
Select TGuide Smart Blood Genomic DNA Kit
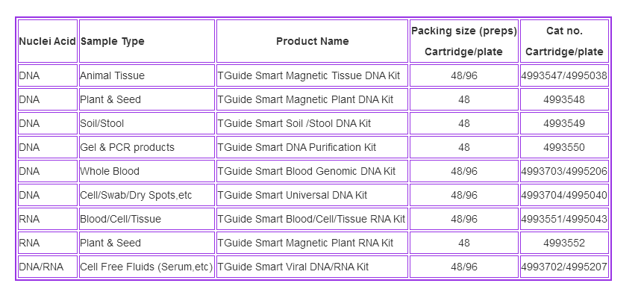click(x=312, y=171)
